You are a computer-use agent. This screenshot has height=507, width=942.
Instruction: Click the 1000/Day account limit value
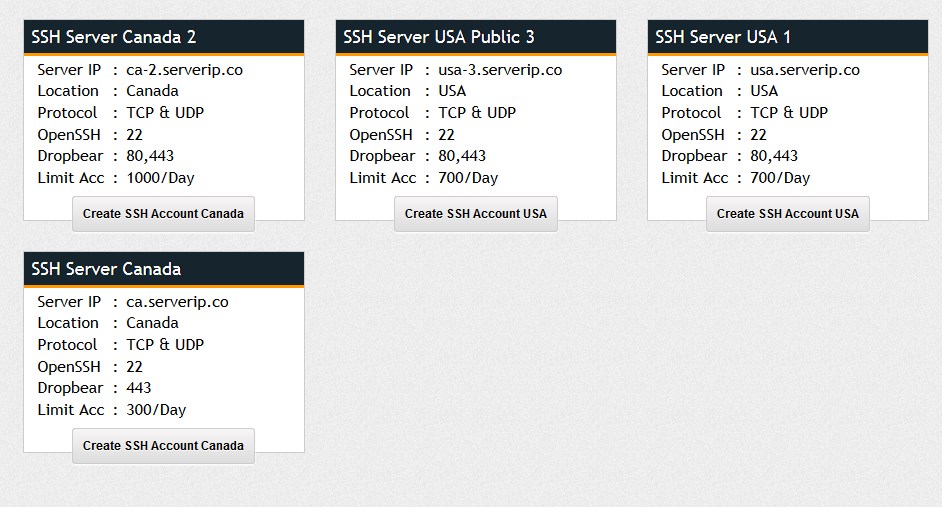click(160, 178)
